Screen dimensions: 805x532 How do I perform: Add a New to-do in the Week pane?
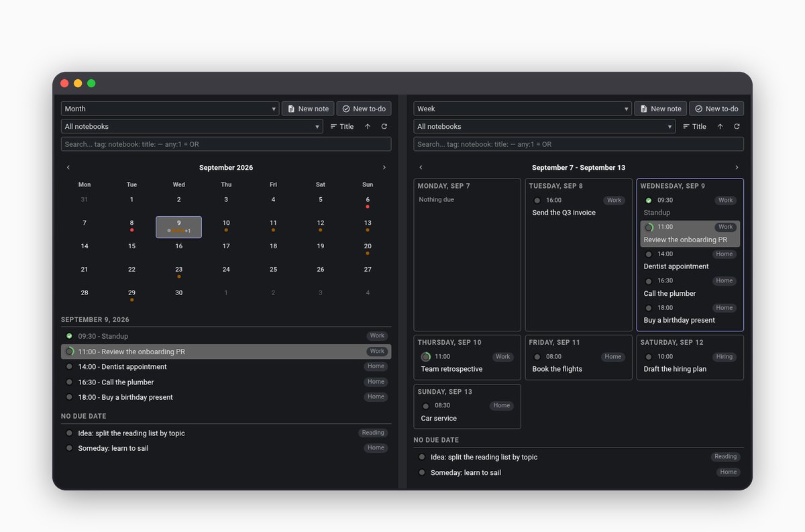tap(716, 109)
